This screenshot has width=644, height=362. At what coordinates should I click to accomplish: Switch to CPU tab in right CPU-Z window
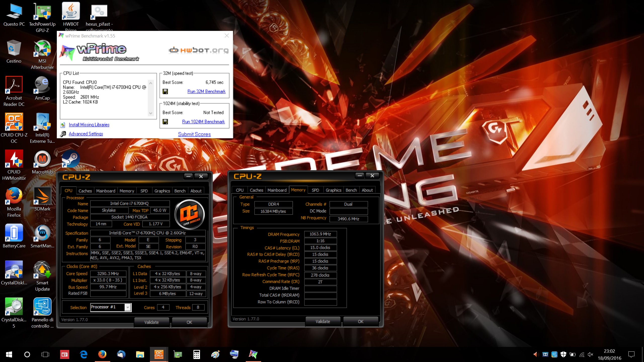(239, 190)
